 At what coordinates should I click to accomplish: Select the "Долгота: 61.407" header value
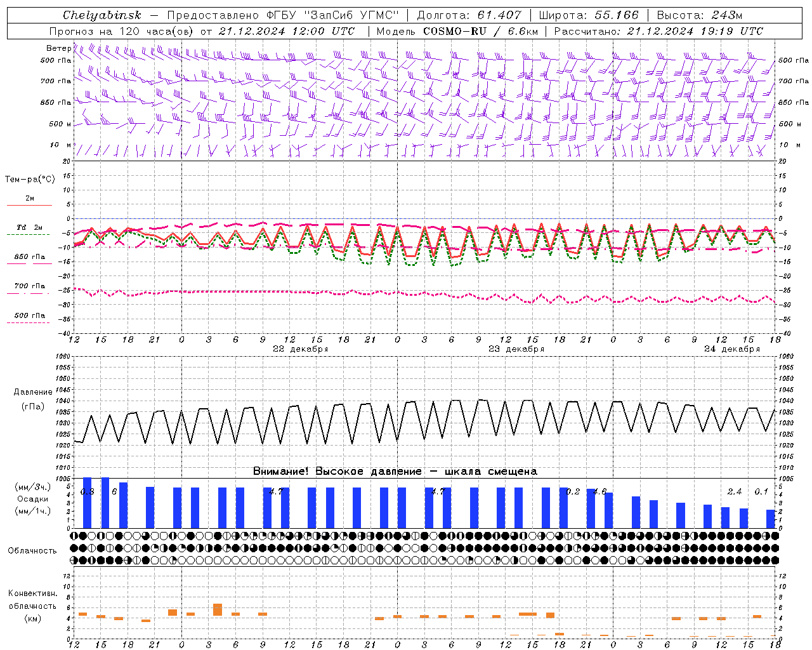pos(469,15)
